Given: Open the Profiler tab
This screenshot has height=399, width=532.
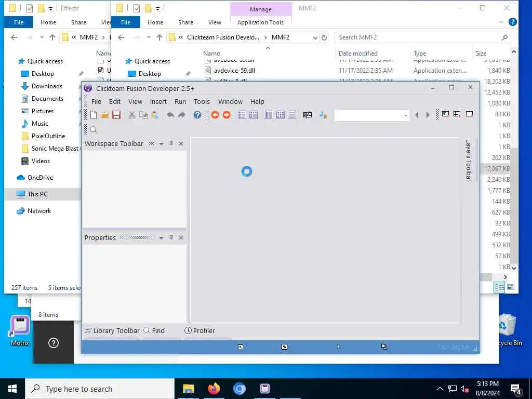Looking at the screenshot, I should pos(200,330).
